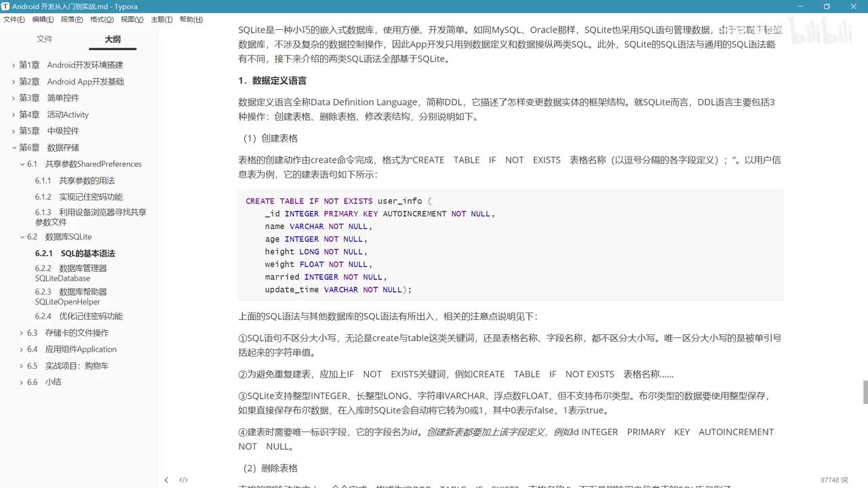Click the code line height LONG NOT NULL
This screenshot has width=868, height=488.
317,251
